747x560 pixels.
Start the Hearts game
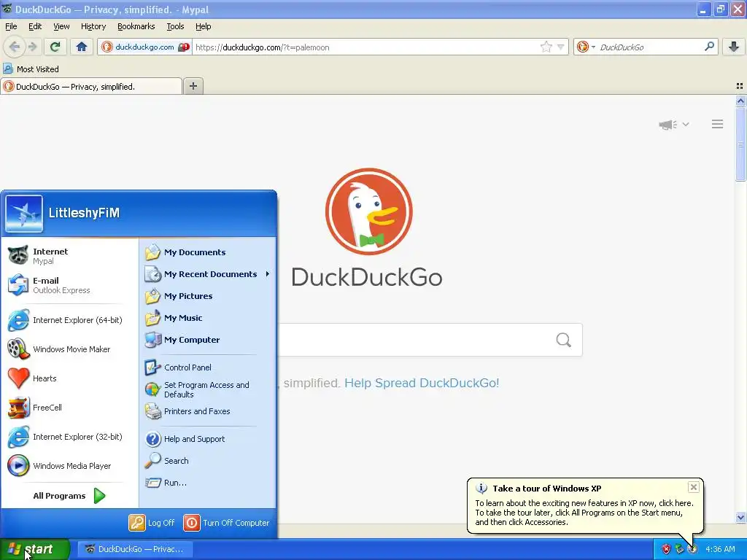[69, 378]
